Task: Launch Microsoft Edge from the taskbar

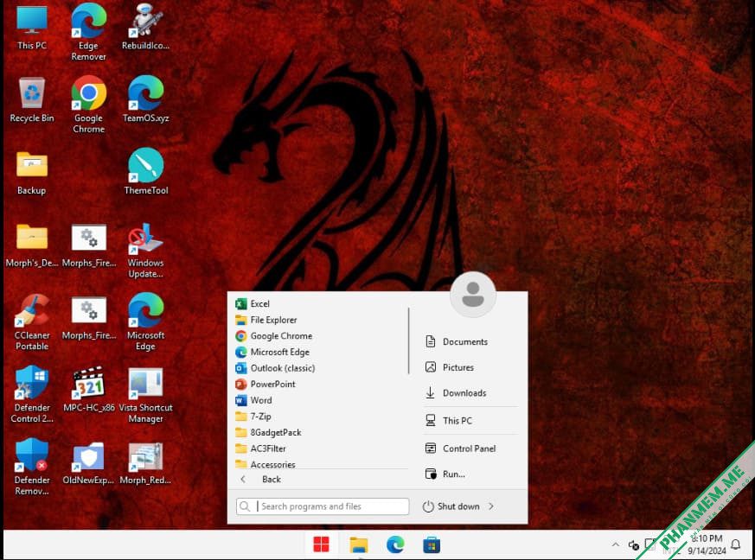Action: 395,544
